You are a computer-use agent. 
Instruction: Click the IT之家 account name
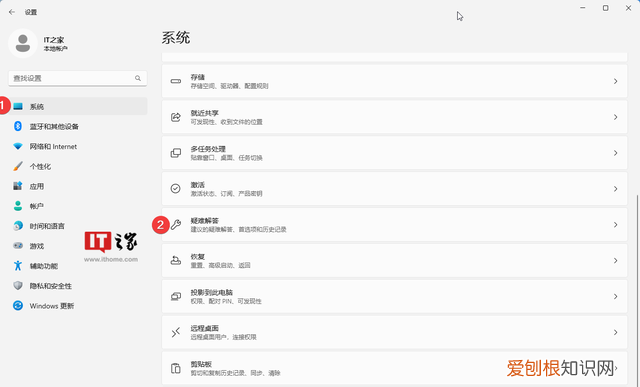click(x=54, y=40)
